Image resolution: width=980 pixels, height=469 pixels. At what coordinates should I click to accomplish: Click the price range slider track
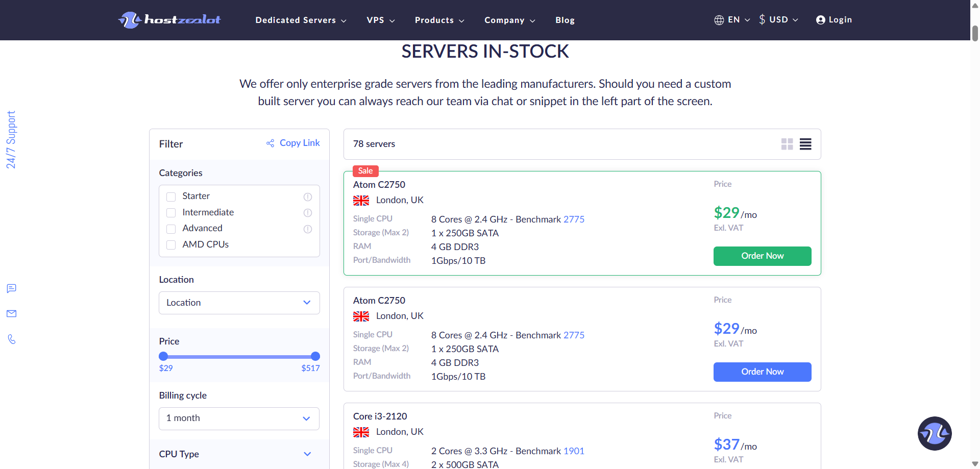[239, 357]
